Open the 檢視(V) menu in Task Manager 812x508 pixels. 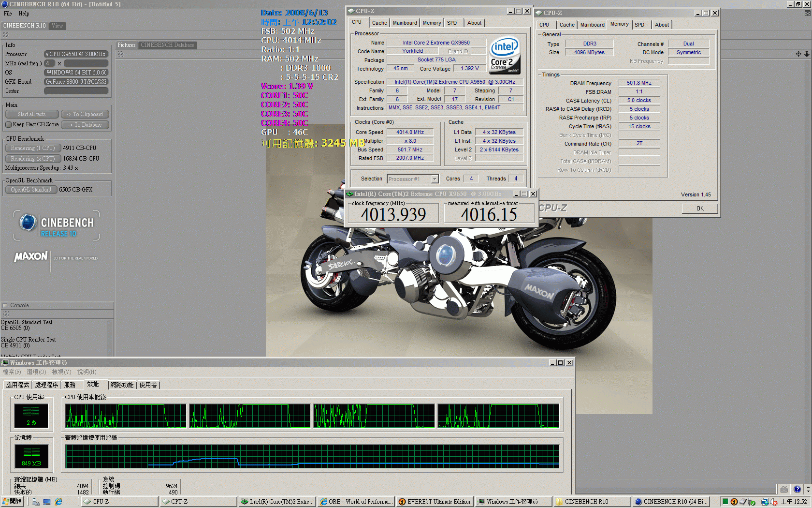[x=61, y=372]
